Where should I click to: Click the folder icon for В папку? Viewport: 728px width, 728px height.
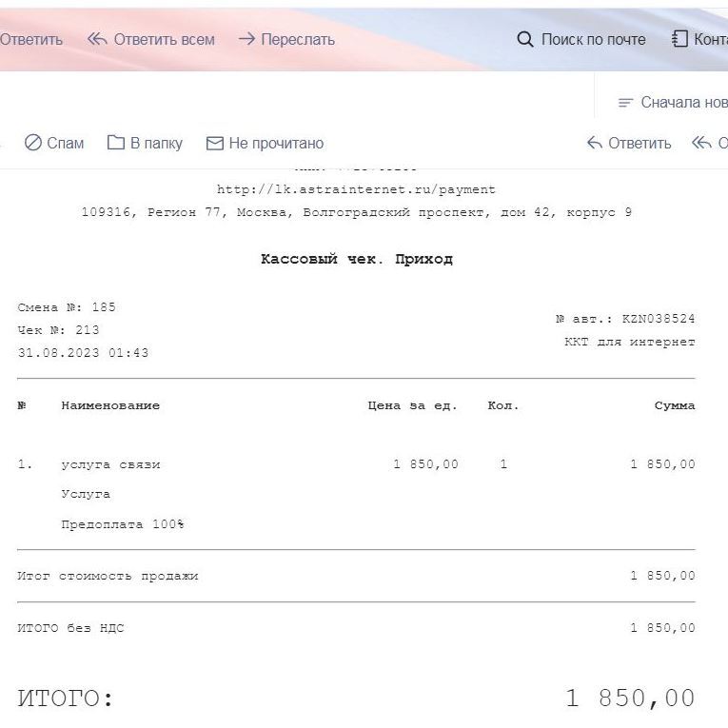click(x=116, y=143)
